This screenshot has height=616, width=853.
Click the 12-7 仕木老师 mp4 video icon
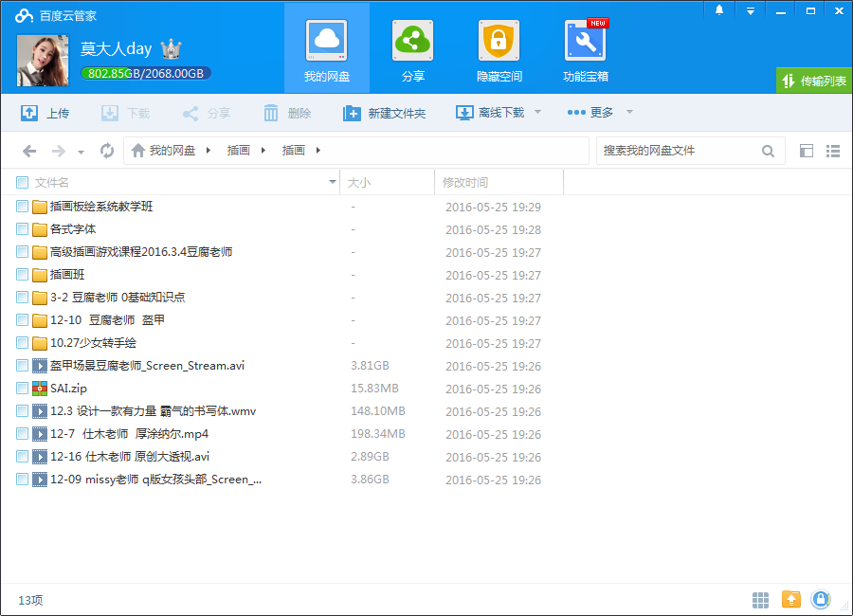[40, 434]
